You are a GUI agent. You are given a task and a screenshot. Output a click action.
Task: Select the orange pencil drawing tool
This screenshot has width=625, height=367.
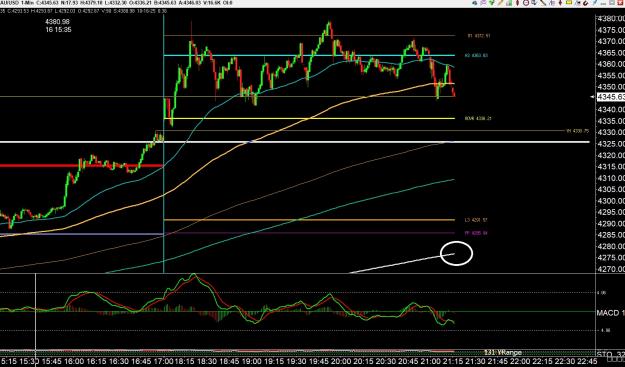(500, 2)
